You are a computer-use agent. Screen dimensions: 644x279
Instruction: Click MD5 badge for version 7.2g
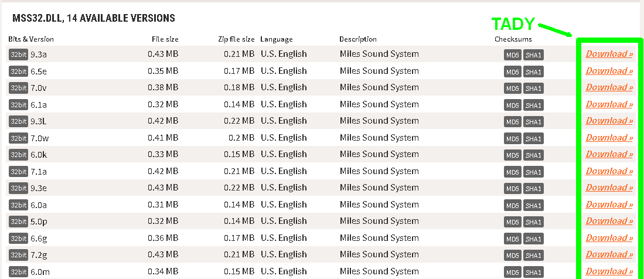512,256
